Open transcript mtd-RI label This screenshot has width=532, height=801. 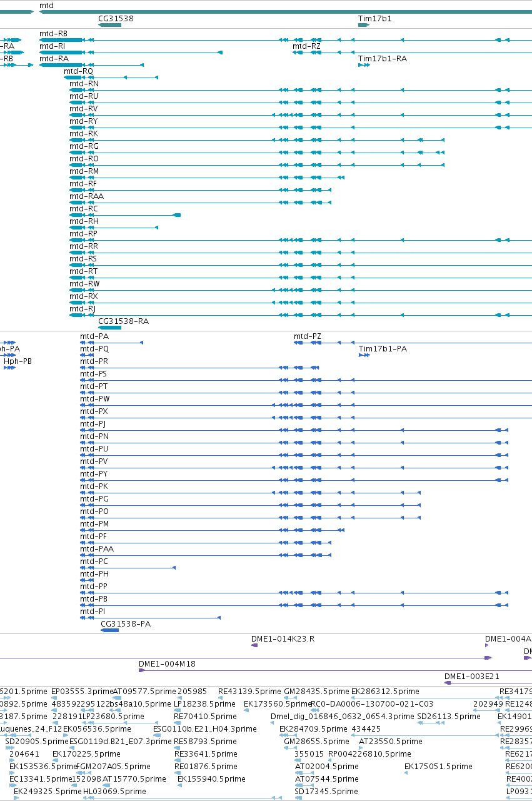pos(52,46)
